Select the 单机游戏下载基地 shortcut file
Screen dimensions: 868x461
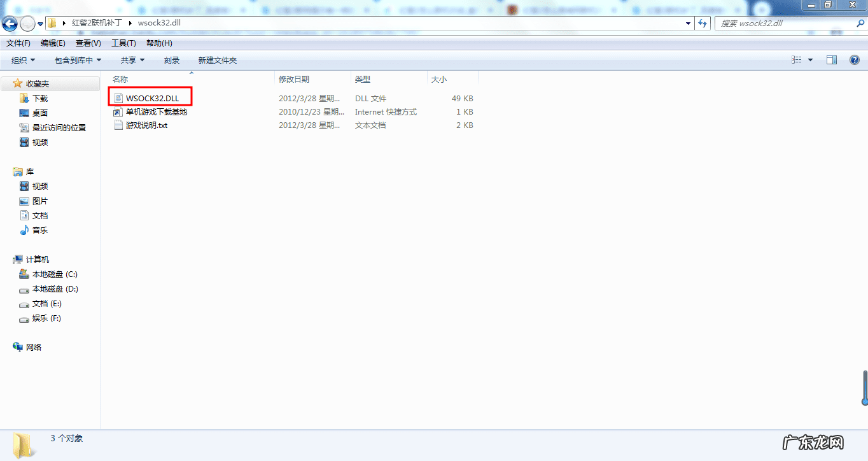click(x=156, y=112)
